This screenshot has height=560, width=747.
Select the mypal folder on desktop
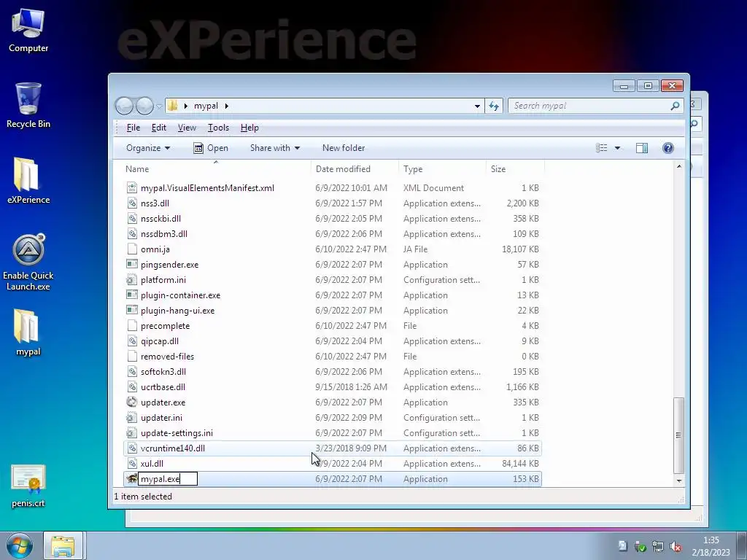point(28,332)
